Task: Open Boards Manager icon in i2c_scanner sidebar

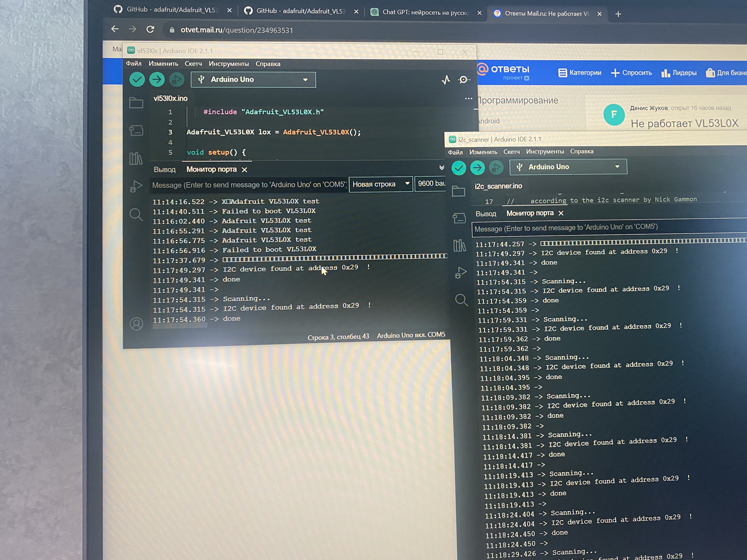Action: (x=459, y=218)
